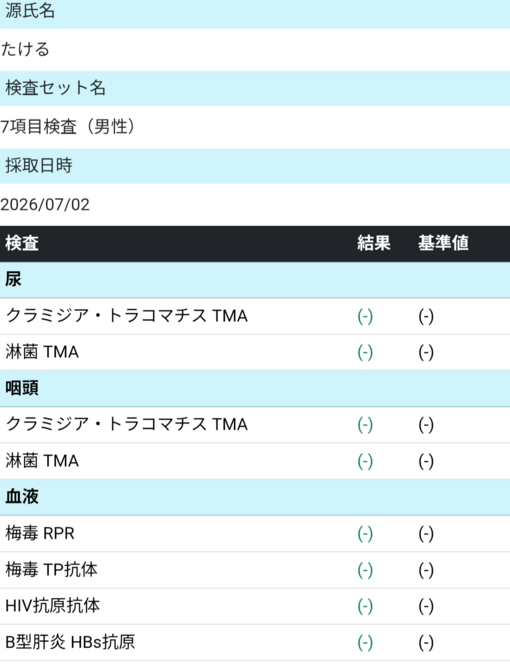Click the 梅毒 TP抗体 result
Screen dimensions: 510x666
pos(365,570)
